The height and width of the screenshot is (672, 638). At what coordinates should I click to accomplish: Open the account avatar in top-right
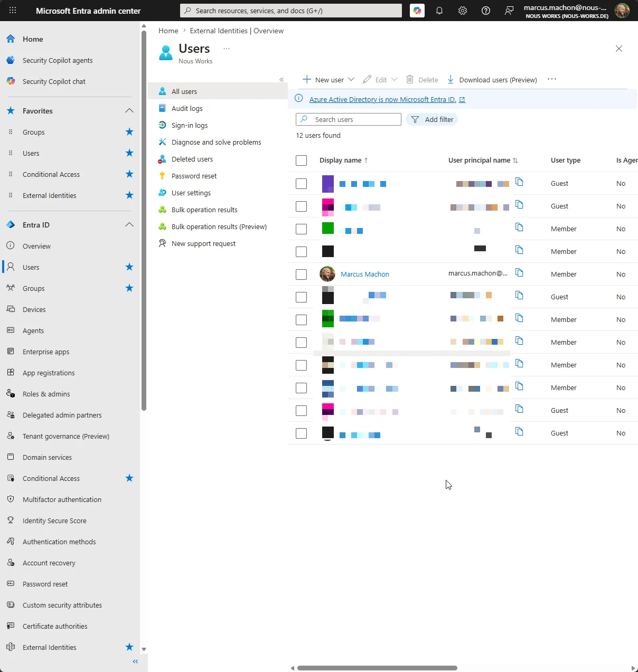pos(622,11)
